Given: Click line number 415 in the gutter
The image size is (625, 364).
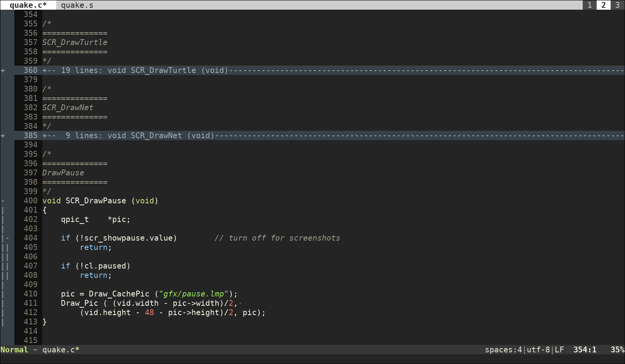Looking at the screenshot, I should [x=31, y=340].
